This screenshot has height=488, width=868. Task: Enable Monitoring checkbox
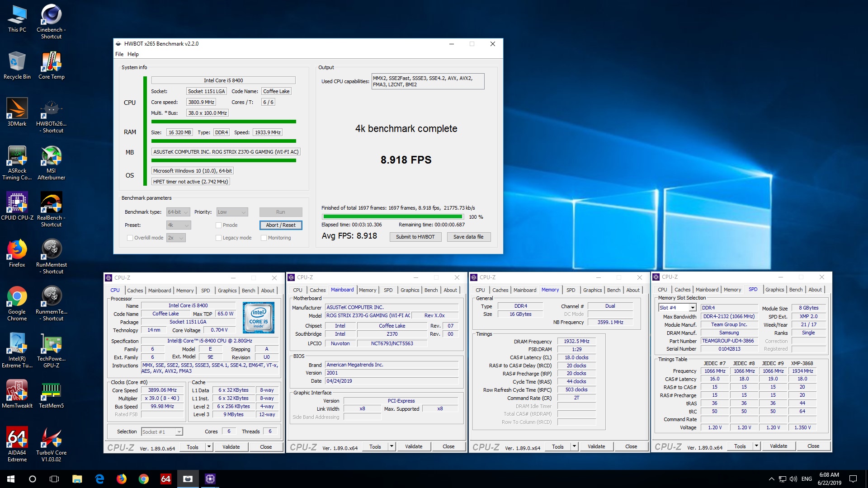click(x=264, y=238)
